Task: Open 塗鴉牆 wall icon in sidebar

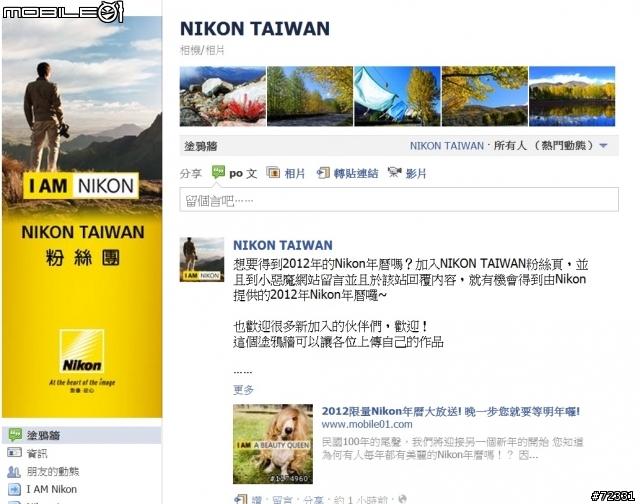Action: 15,435
